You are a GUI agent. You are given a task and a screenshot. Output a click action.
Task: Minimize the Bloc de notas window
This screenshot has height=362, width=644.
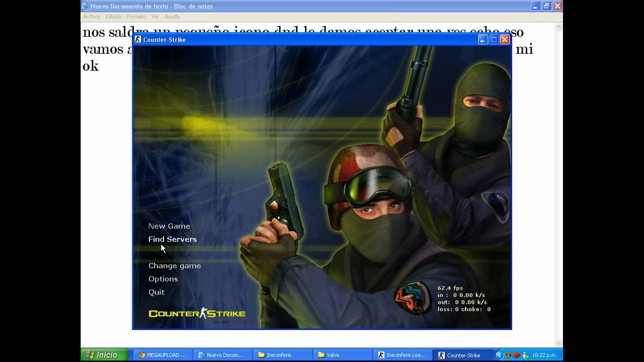tap(535, 6)
